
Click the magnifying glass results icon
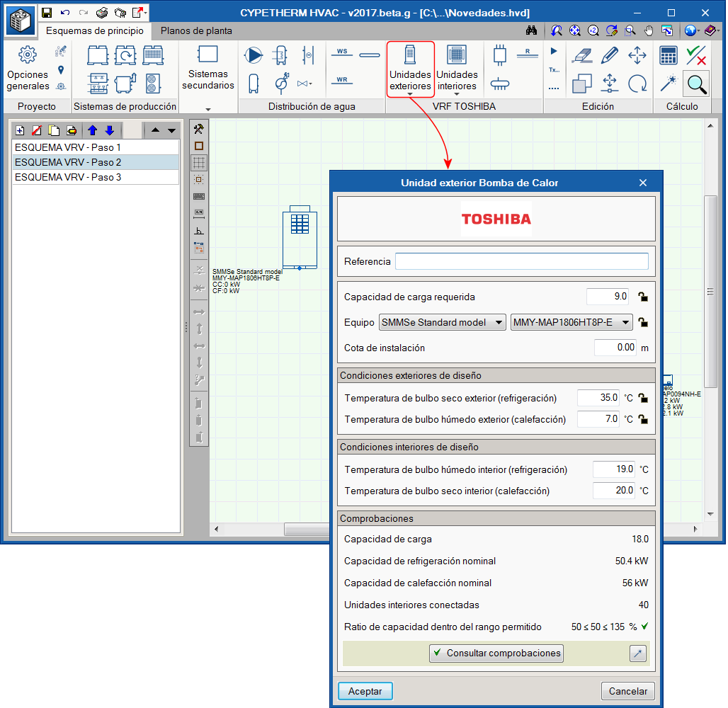point(697,84)
